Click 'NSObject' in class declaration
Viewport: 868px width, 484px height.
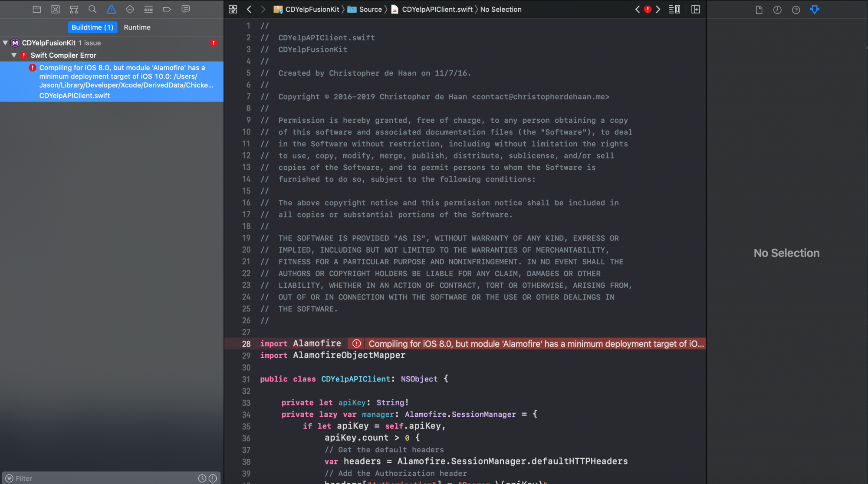(419, 379)
